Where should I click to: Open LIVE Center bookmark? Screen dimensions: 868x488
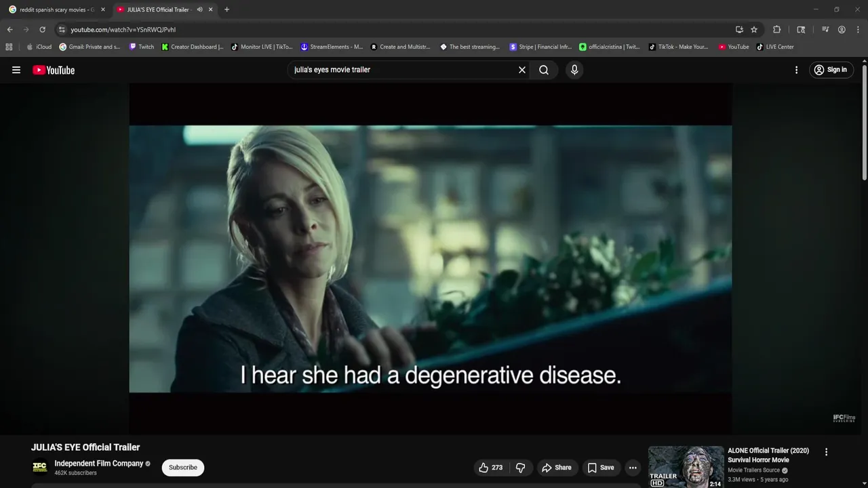coord(775,47)
